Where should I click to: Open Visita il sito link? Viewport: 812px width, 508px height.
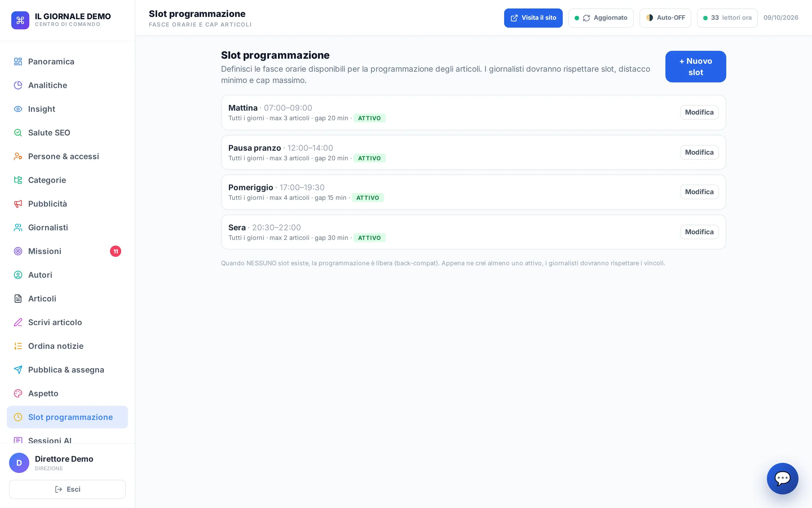click(533, 18)
